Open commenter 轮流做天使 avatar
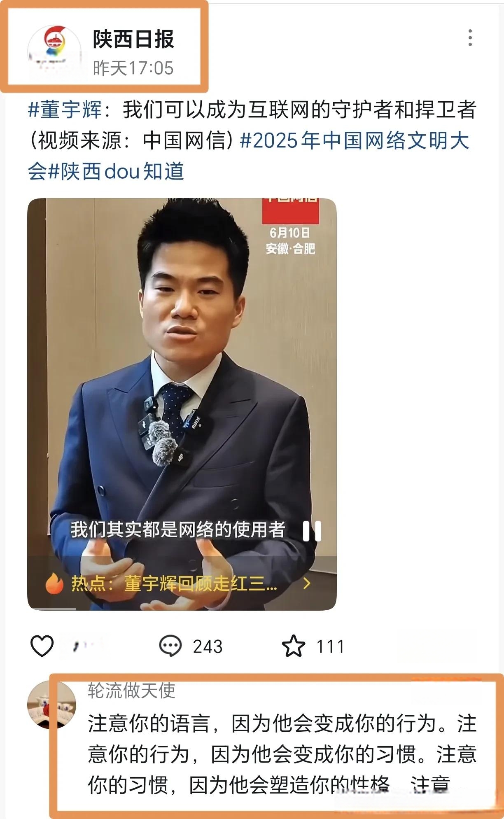This screenshot has height=819, width=504. point(51,705)
